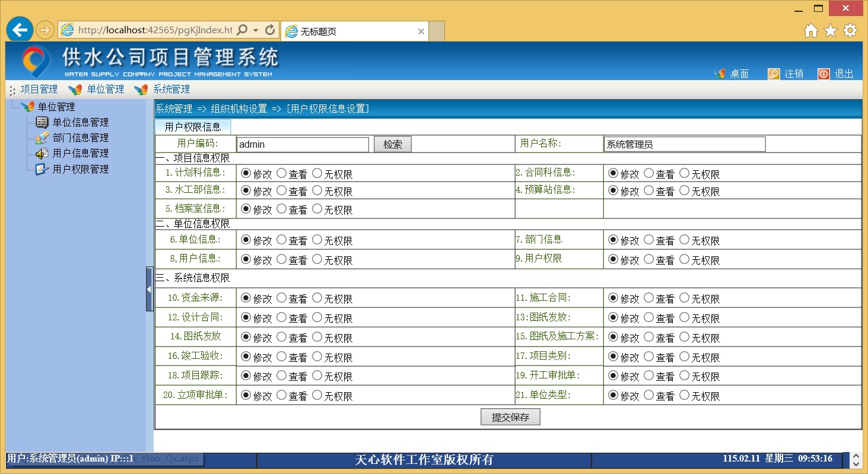The height and width of the screenshot is (474, 868).
Task: Click the 注销 logout key icon
Action: click(774, 74)
